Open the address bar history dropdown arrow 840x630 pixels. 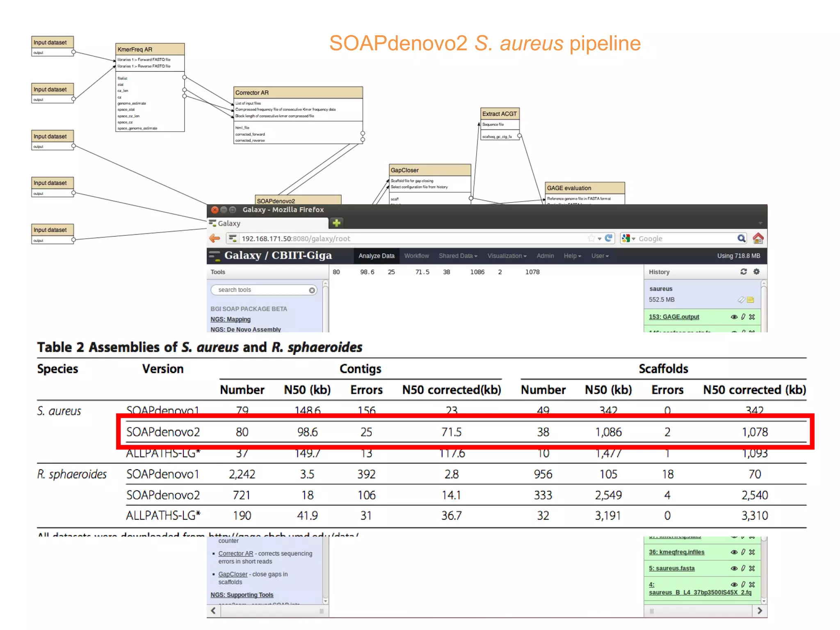(600, 239)
